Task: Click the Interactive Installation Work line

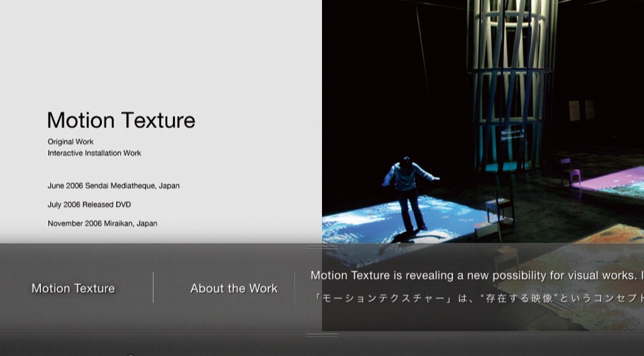Action: pos(95,153)
